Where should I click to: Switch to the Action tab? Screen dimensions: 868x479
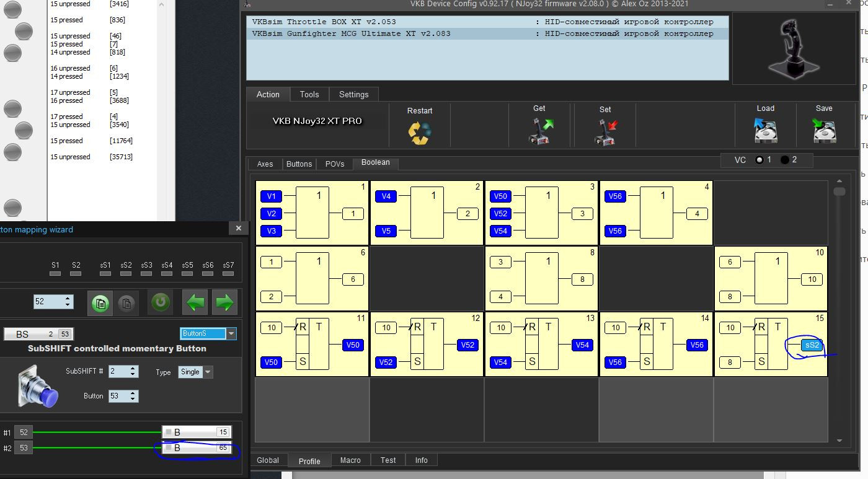point(268,94)
